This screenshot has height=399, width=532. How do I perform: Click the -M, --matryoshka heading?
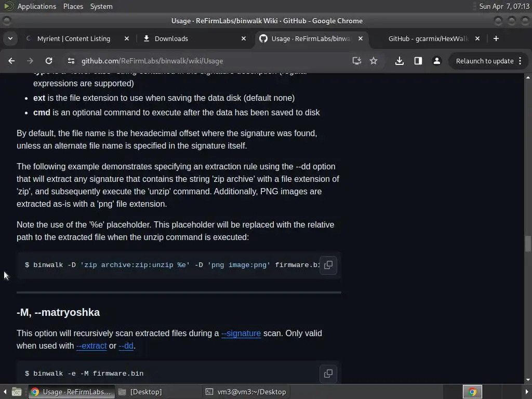pos(58,312)
